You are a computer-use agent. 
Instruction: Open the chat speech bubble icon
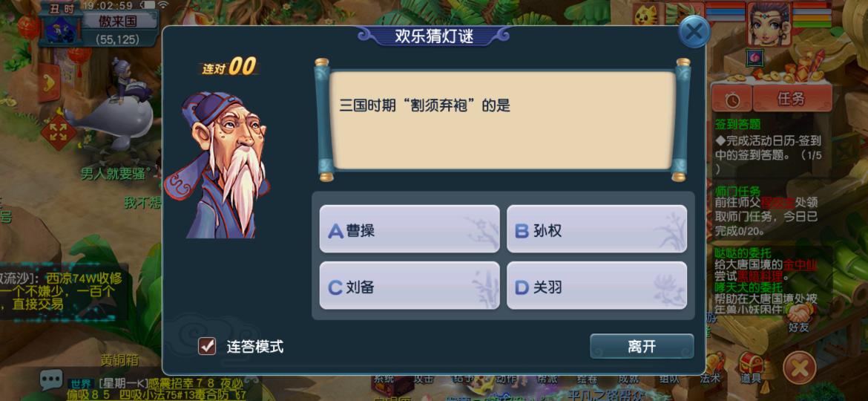click(51, 379)
